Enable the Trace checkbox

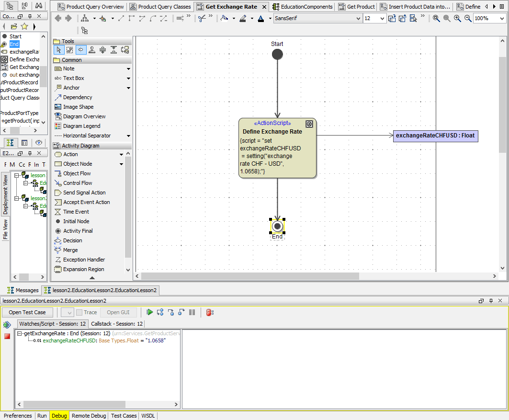pyautogui.click(x=79, y=312)
